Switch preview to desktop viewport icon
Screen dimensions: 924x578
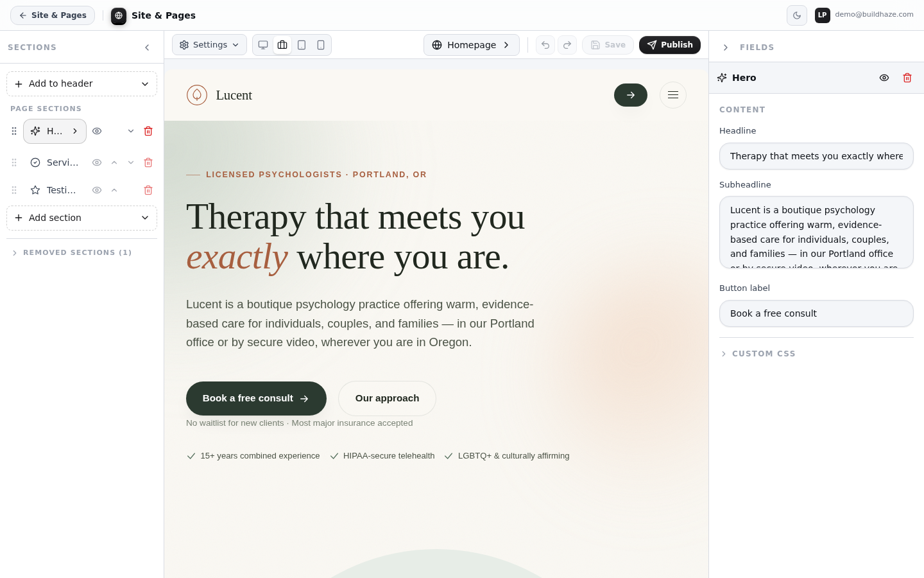point(263,45)
